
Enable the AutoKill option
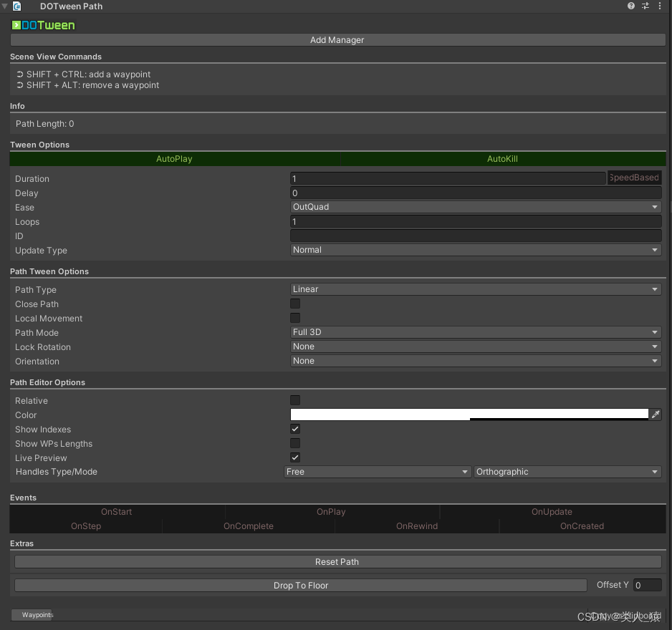[x=502, y=158]
